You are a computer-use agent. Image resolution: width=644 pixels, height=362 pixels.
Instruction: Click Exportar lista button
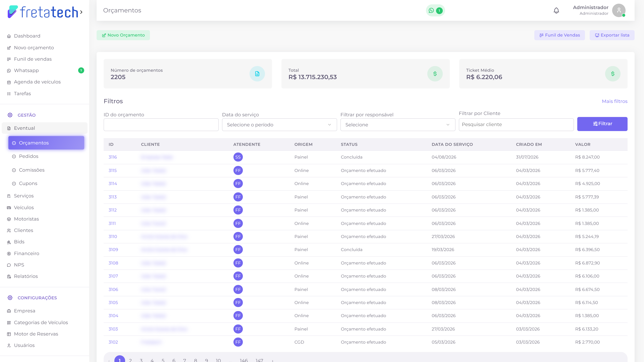(612, 35)
